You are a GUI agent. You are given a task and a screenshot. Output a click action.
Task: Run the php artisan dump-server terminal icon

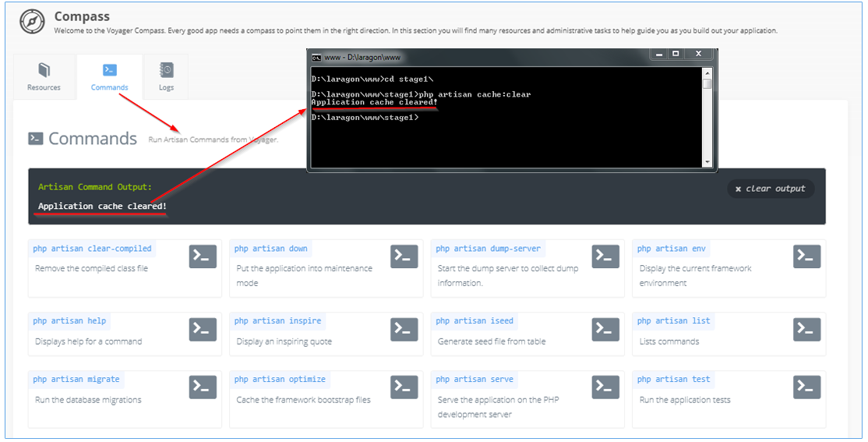click(x=605, y=256)
